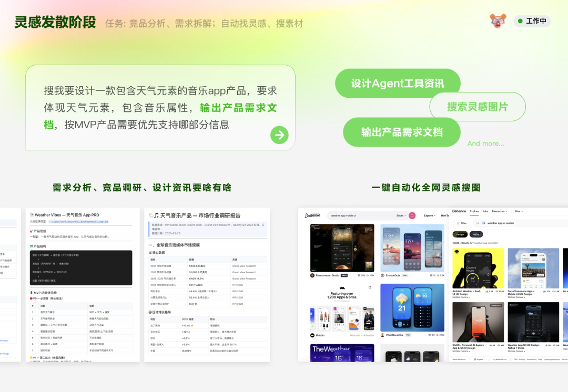Image resolution: width=568 pixels, height=392 pixels.
Task: Click the Phenomenon Studio avatar icon
Action: tap(312, 275)
